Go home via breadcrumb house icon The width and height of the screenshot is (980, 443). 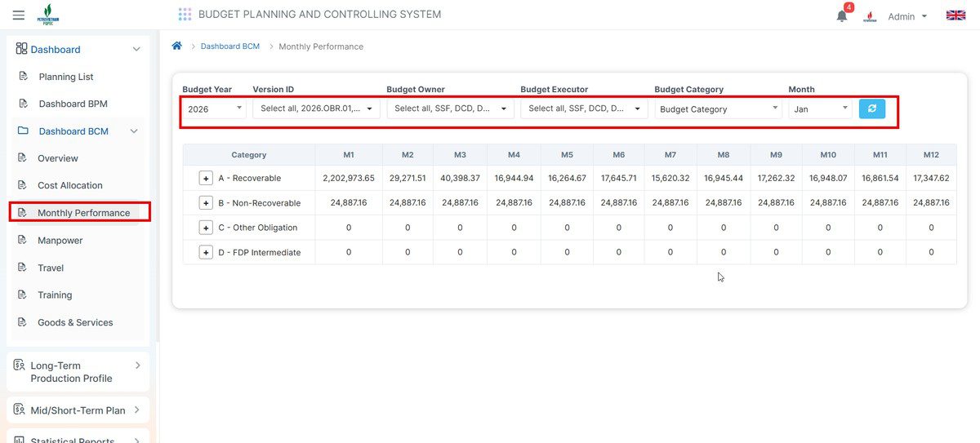pos(176,46)
